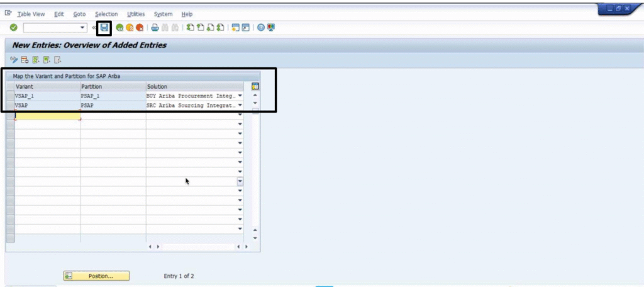Open the Customize Local Layout icon
Image resolution: width=644 pixels, height=287 pixels.
271,28
